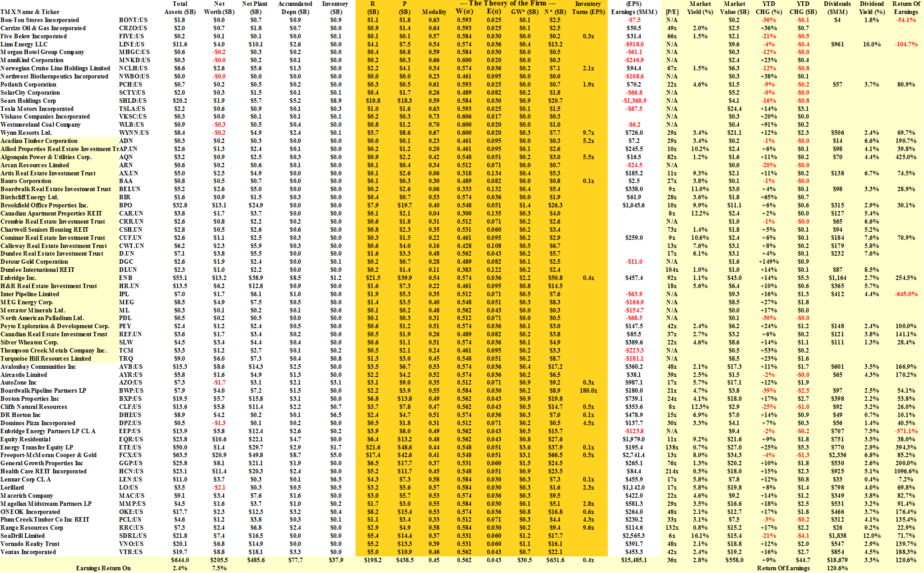Select the Return Of Earnings header
The width and height of the screenshot is (924, 573).
coord(906,8)
